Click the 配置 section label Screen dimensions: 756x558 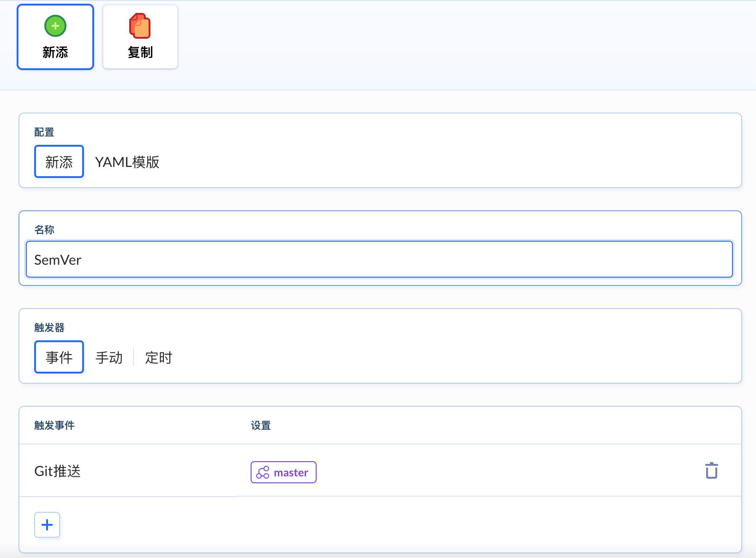pyautogui.click(x=44, y=132)
